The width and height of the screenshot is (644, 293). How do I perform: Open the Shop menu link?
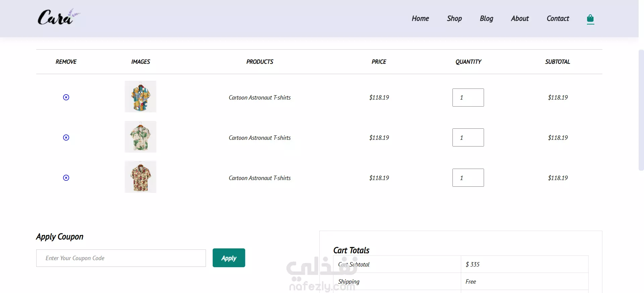(454, 18)
